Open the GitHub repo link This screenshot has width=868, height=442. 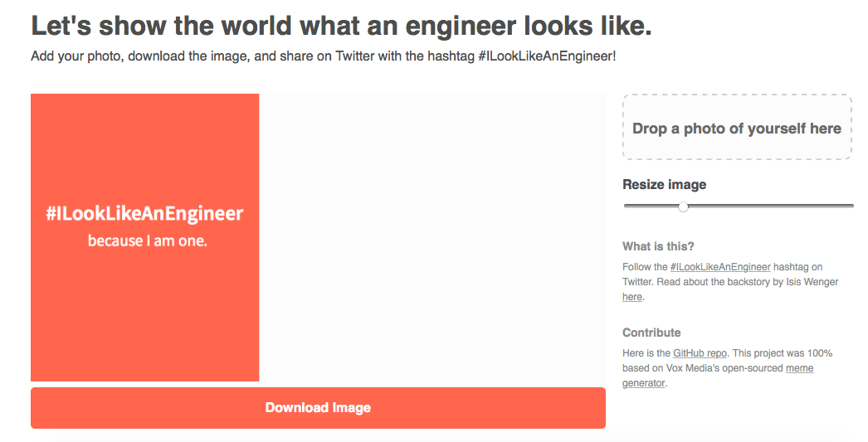(x=700, y=353)
